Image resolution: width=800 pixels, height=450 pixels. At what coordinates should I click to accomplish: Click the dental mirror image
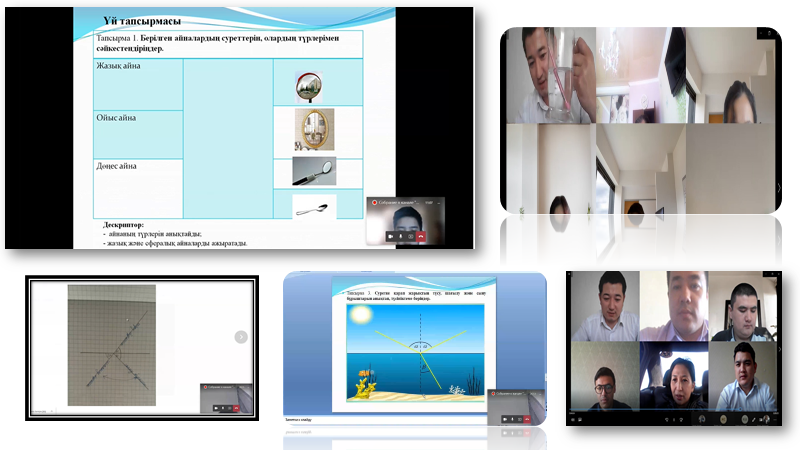tap(311, 171)
